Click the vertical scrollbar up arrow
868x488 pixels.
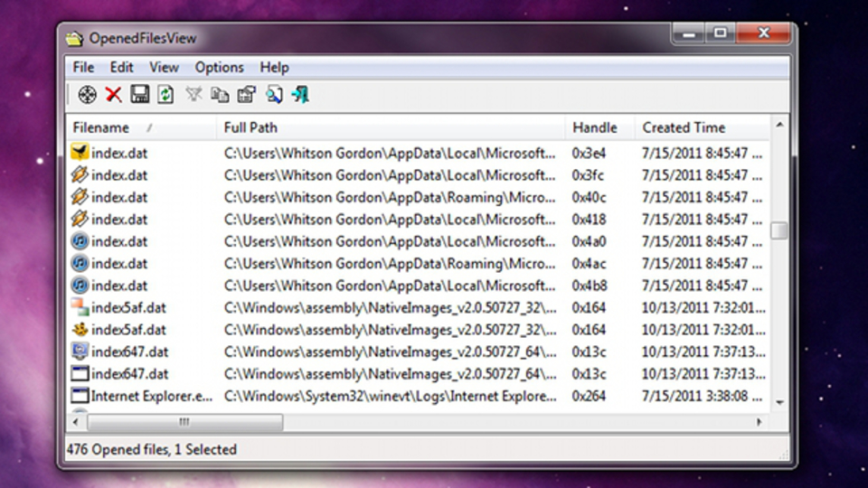pos(779,125)
